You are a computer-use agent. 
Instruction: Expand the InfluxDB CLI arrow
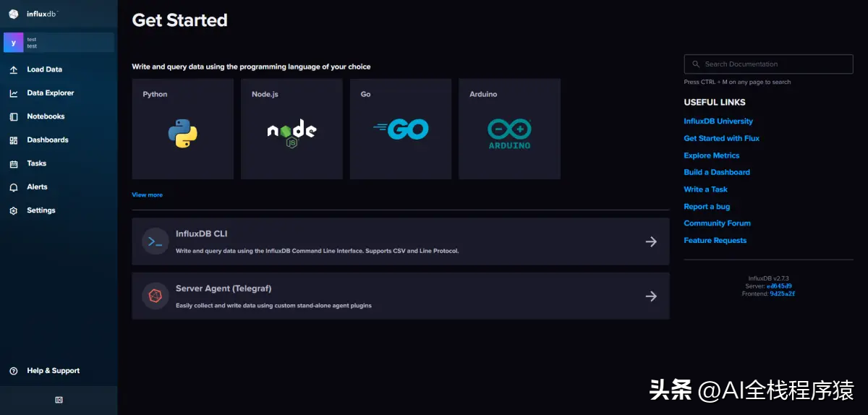click(651, 241)
